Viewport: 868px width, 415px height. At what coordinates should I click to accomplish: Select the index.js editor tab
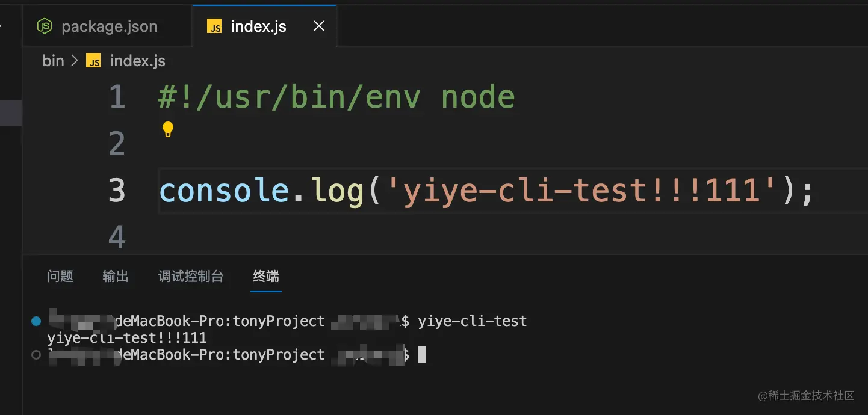264,26
